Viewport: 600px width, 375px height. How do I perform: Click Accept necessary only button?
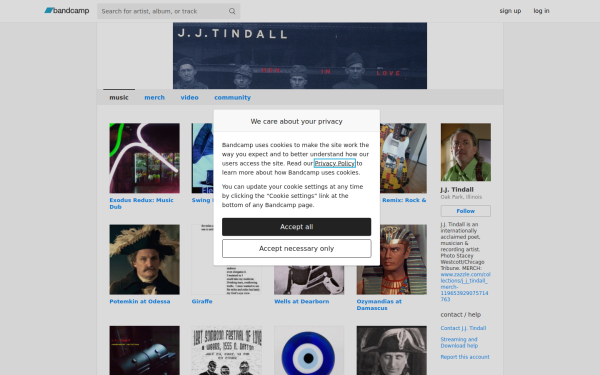tap(296, 248)
